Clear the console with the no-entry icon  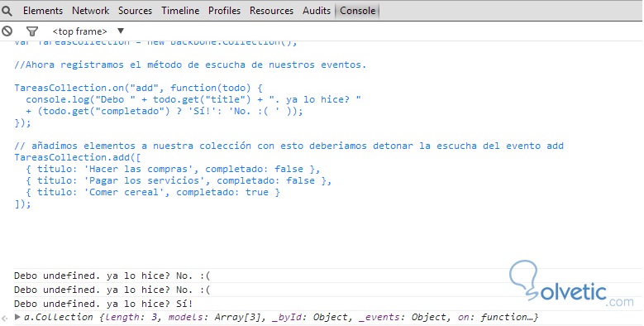[7, 31]
